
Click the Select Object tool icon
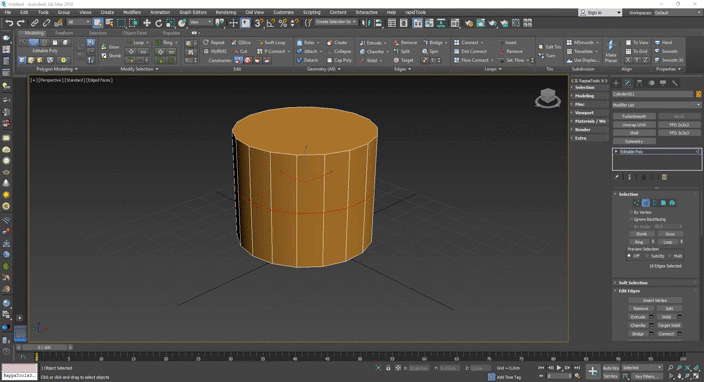click(x=98, y=22)
